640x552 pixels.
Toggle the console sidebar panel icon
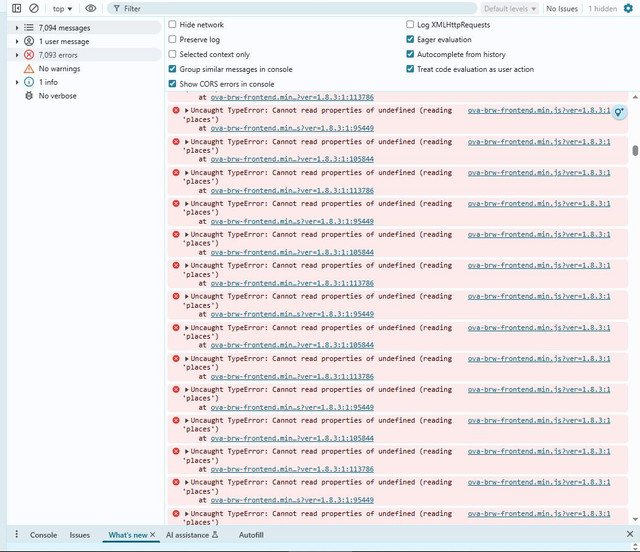tap(16, 8)
